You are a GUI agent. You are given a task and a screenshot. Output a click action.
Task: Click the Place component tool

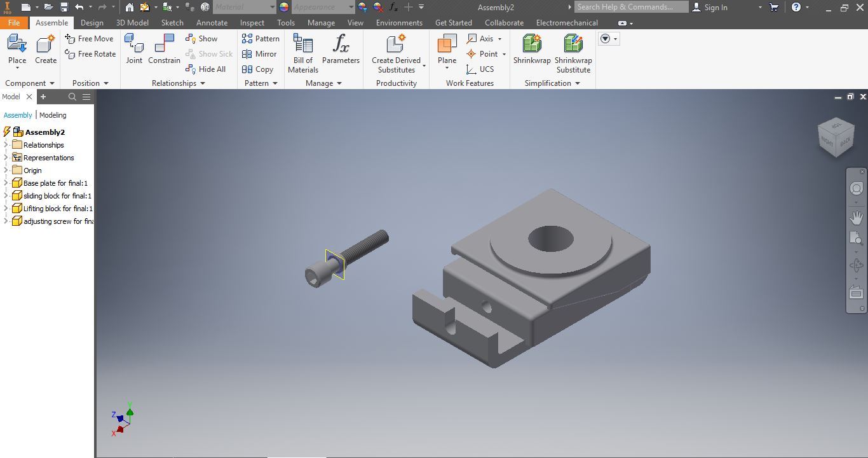17,50
